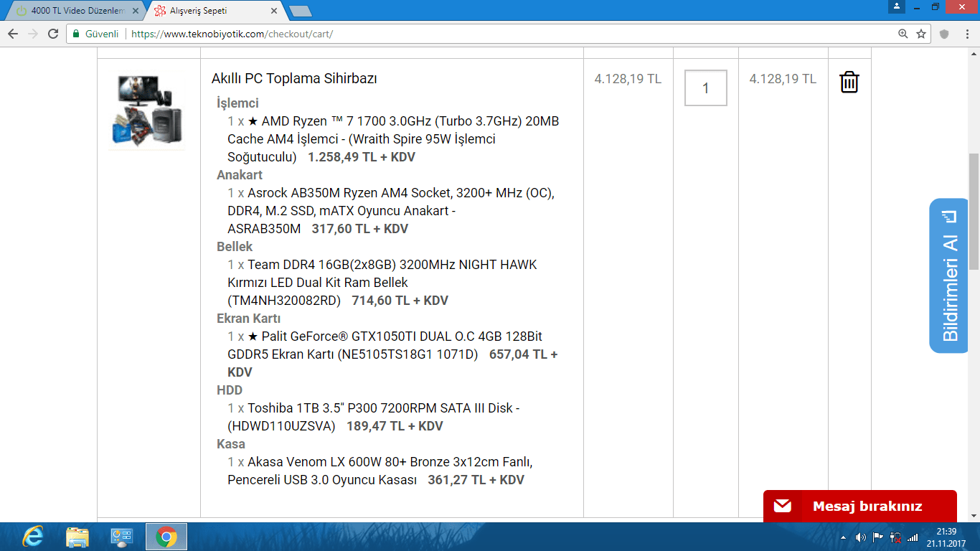The image size is (980, 551).
Task: Go forward to the next page
Action: pyautogui.click(x=33, y=34)
